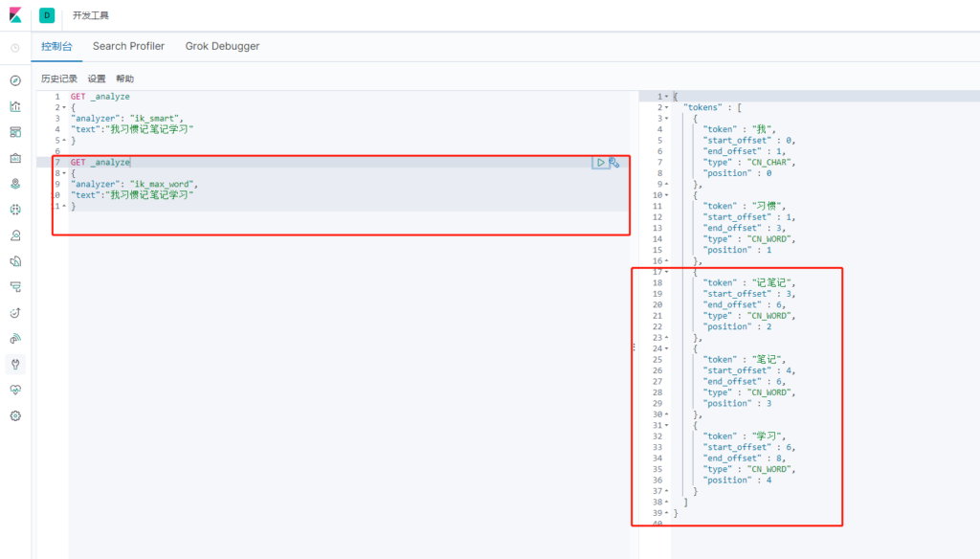Viewport: 980px width, 559px height.
Task: Fold the "tokens" array in response output
Action: [x=667, y=108]
